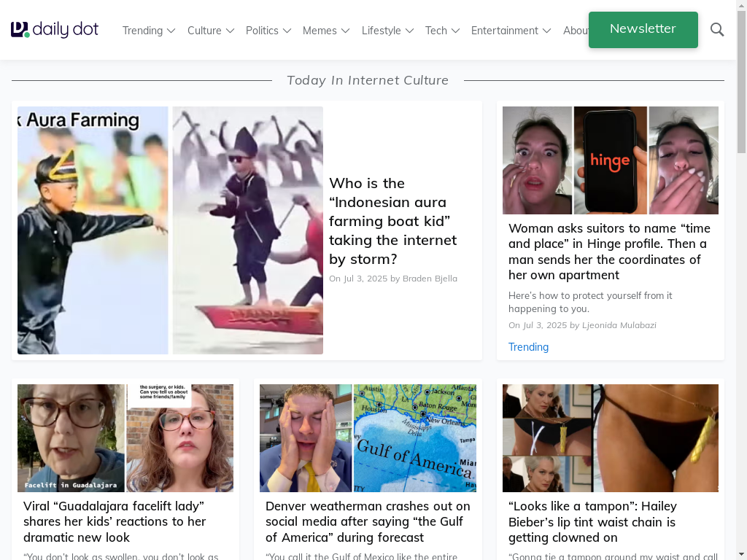This screenshot has height=560, width=747.
Task: Open the Guadalajara facelift lady headline
Action: coord(115,521)
